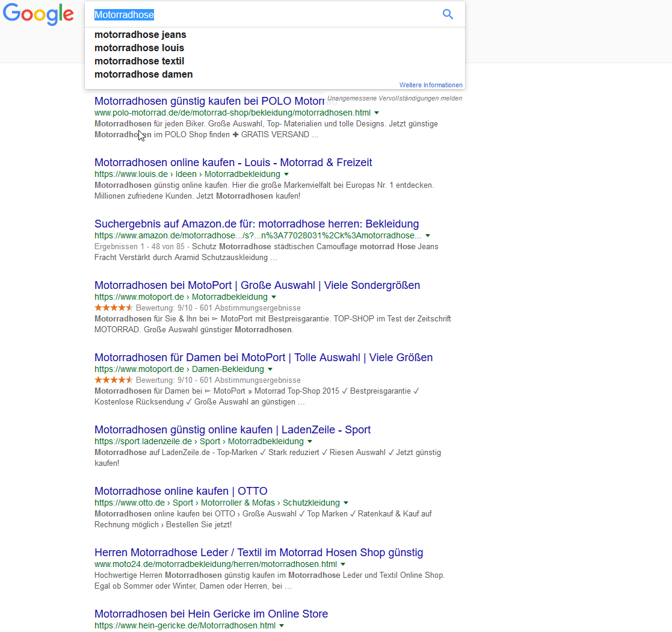Open the Hein Gericke Online Store result
Viewport: 672px width, 632px height.
pyautogui.click(x=211, y=613)
